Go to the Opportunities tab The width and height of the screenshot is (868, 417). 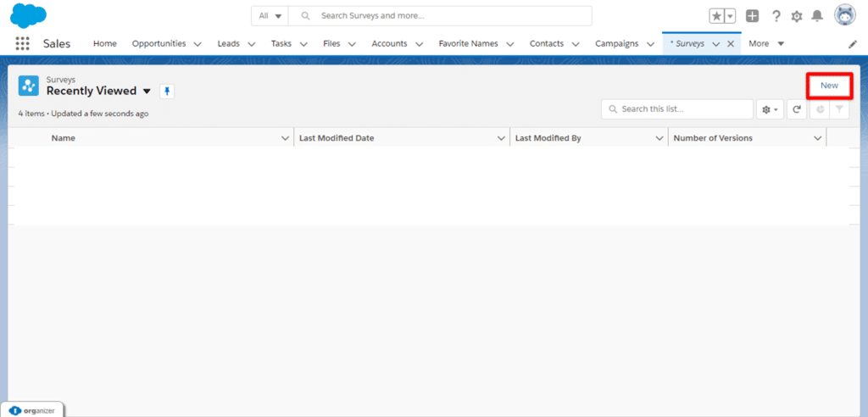tap(159, 44)
